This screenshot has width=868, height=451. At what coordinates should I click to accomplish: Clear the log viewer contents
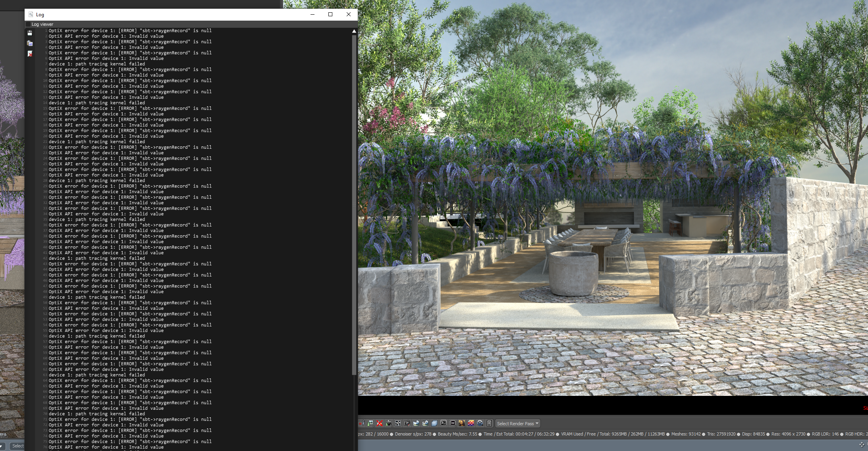click(30, 54)
